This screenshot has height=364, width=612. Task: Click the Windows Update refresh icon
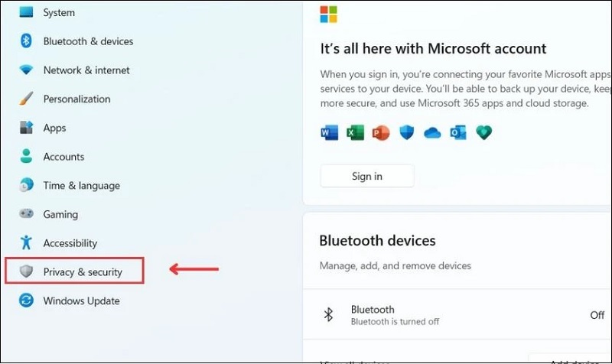click(27, 301)
